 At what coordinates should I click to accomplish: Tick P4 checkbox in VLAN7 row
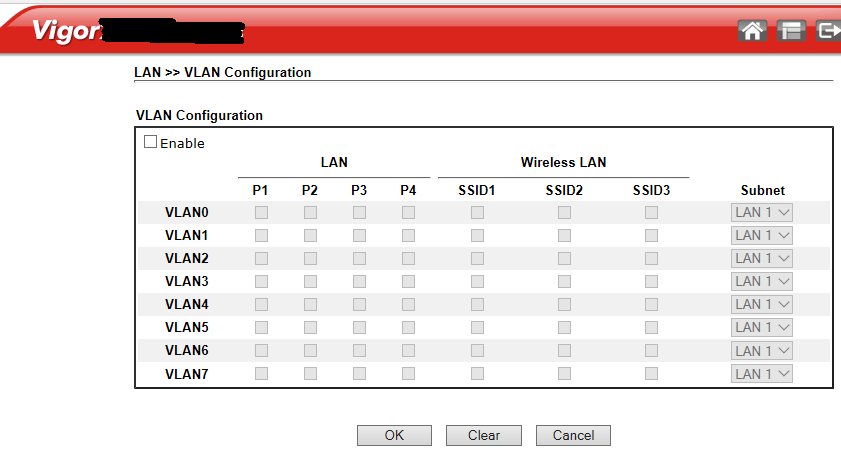(408, 373)
